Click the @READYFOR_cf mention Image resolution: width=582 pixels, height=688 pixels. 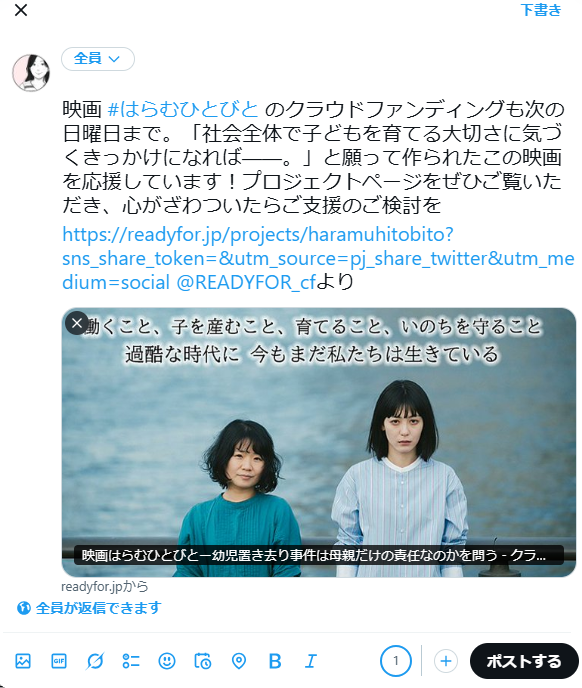(246, 282)
